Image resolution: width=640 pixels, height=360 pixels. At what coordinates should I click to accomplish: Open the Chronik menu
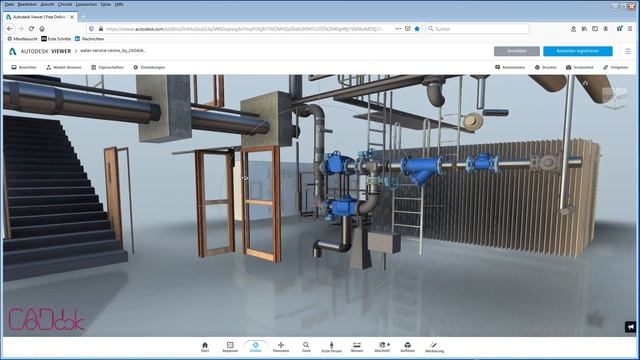(x=65, y=4)
